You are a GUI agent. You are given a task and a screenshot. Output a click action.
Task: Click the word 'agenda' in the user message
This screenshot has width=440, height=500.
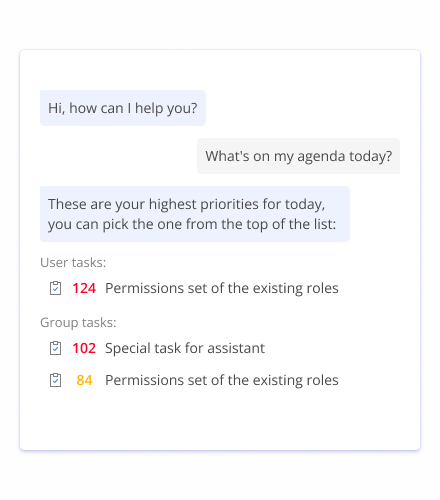[321, 157]
